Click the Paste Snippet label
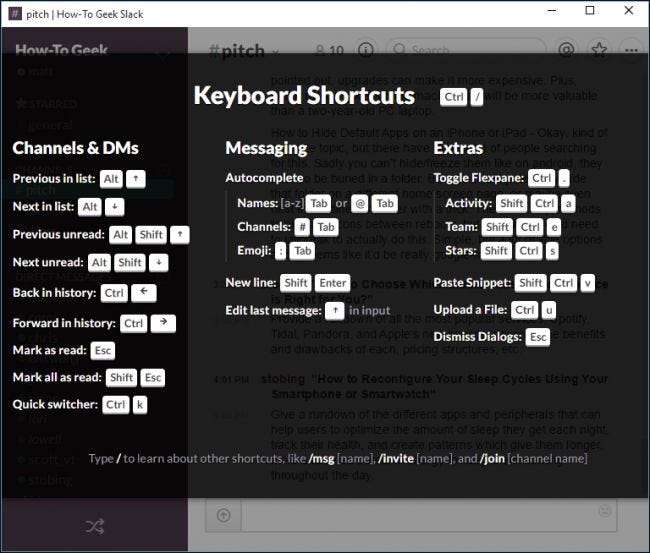The image size is (650, 553). click(x=472, y=283)
